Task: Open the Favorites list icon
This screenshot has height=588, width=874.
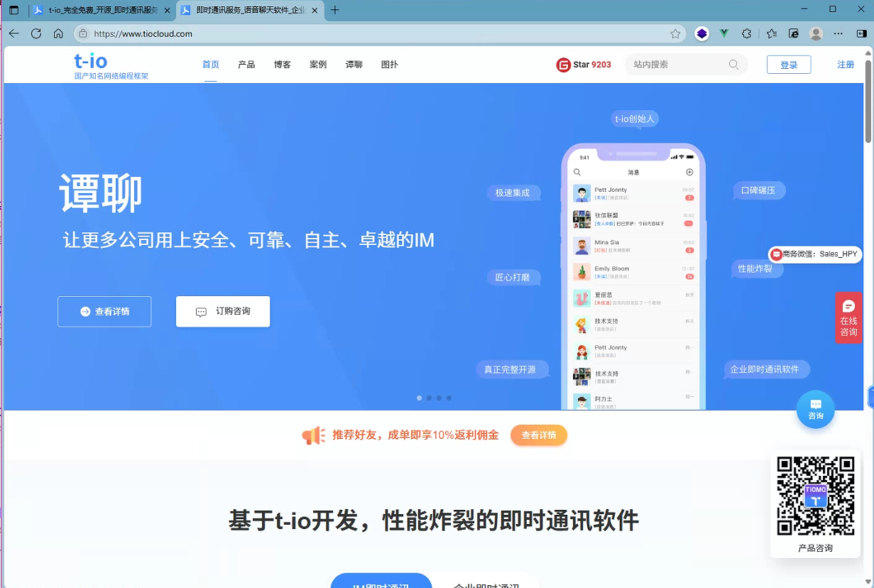Action: [x=772, y=33]
